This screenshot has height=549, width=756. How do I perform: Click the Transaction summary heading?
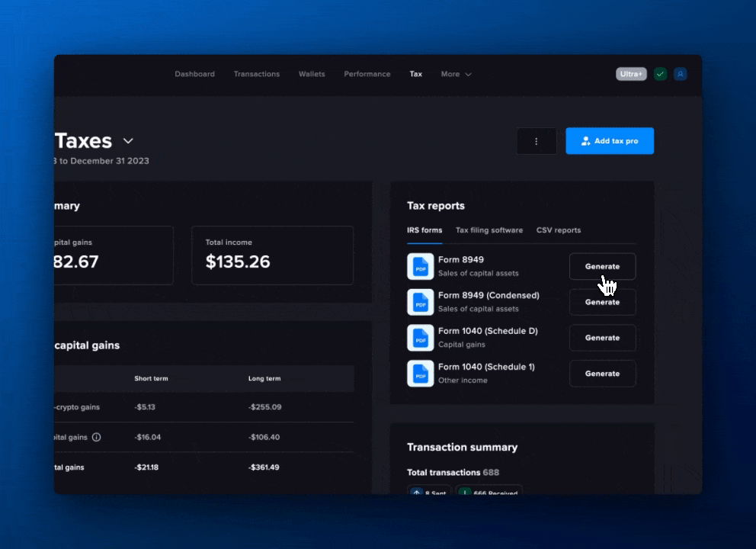[x=462, y=448]
